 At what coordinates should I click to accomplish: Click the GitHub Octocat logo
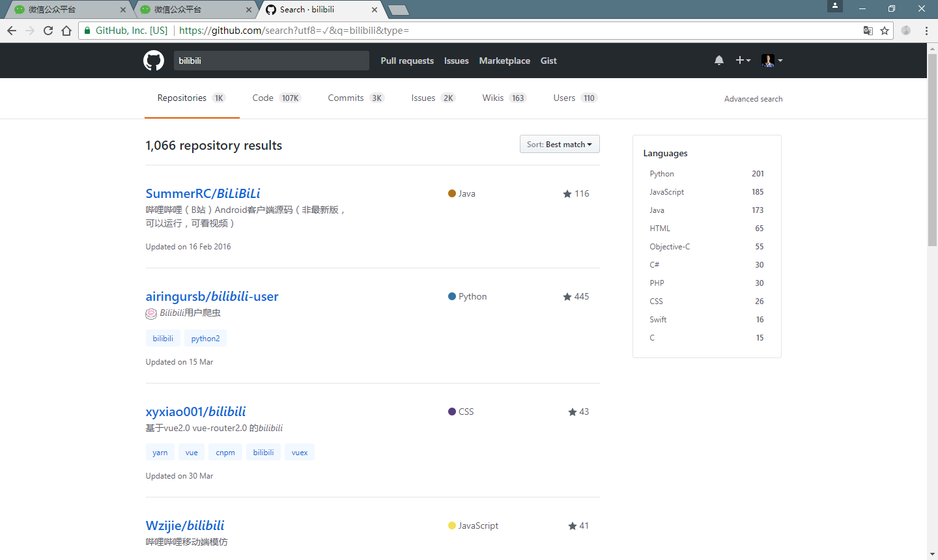154,61
